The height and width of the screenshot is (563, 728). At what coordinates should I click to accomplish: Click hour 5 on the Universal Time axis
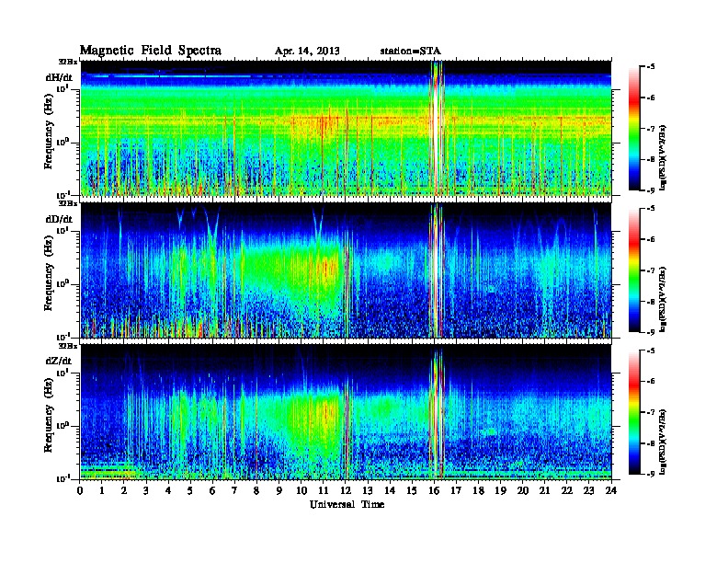[190, 490]
